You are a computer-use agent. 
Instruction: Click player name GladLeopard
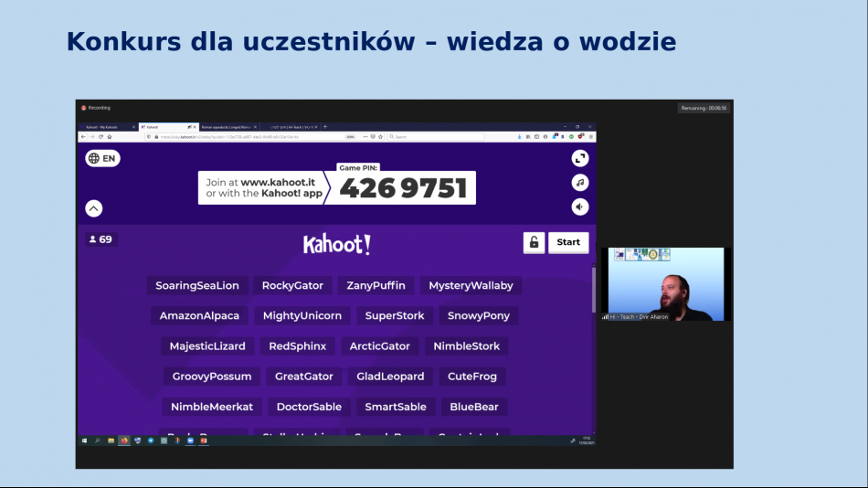click(390, 377)
